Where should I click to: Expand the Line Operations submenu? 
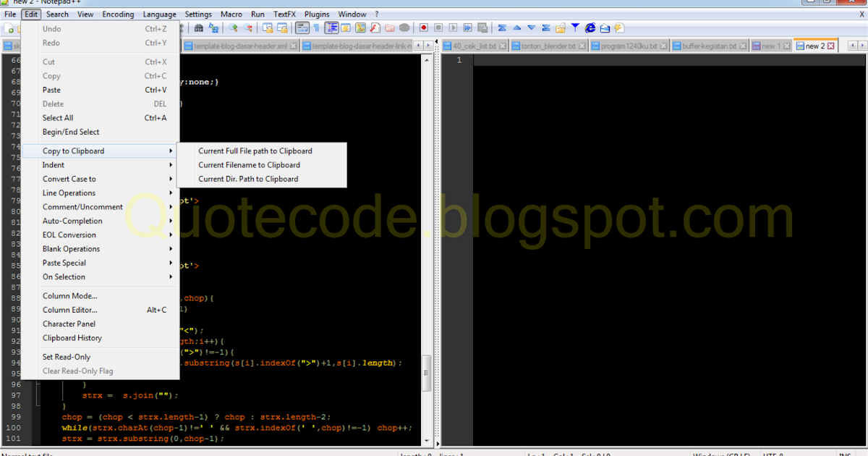click(x=100, y=193)
